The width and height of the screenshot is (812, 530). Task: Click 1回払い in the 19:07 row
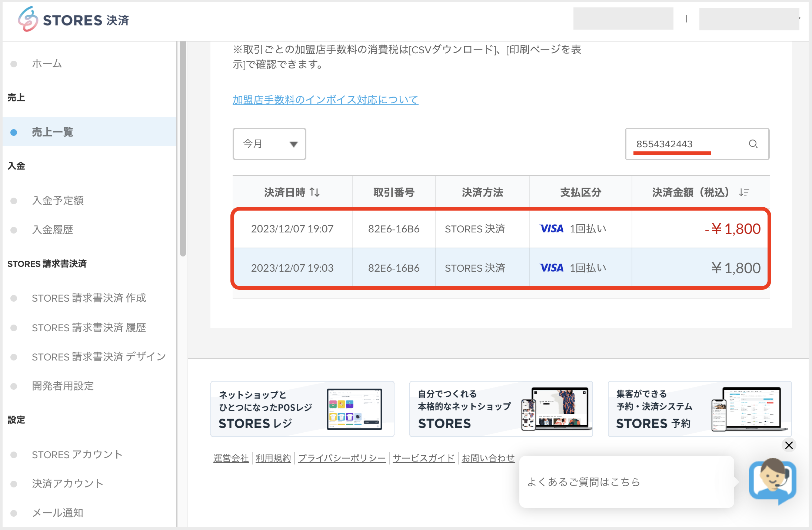tap(588, 229)
